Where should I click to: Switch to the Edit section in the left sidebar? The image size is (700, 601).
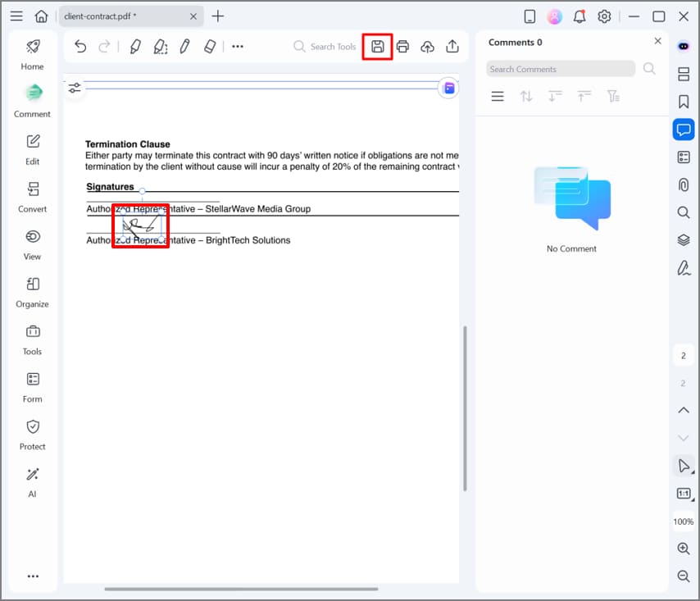(x=32, y=148)
